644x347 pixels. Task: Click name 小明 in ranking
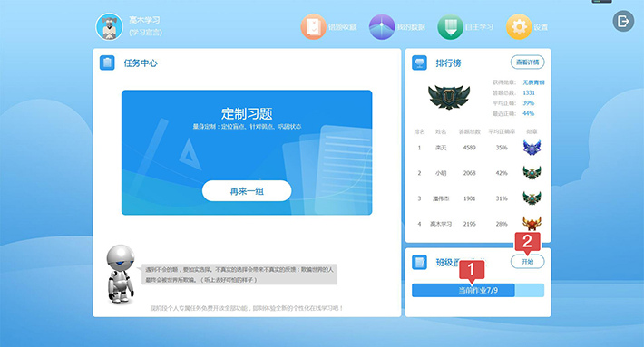pos(441,173)
